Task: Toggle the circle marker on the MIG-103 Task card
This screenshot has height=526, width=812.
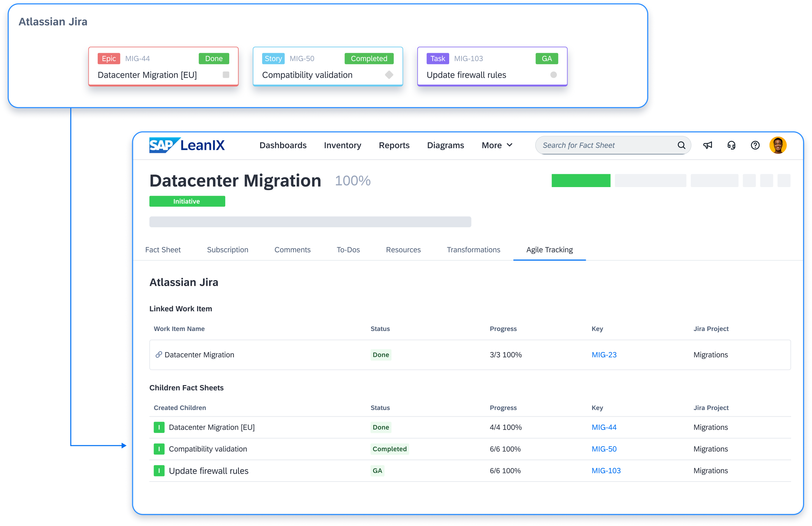Action: (553, 75)
